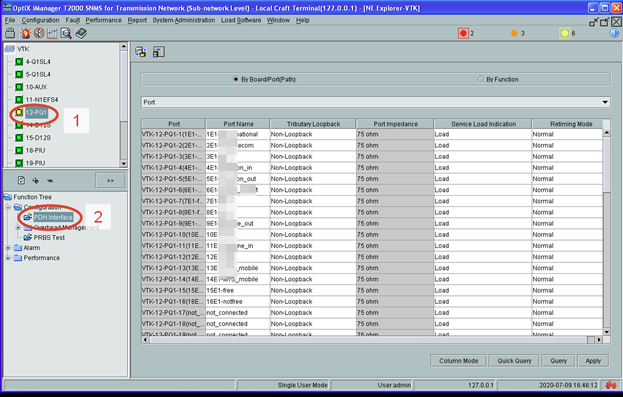Click the green 11-N1EFS4 board icon

pyautogui.click(x=19, y=99)
